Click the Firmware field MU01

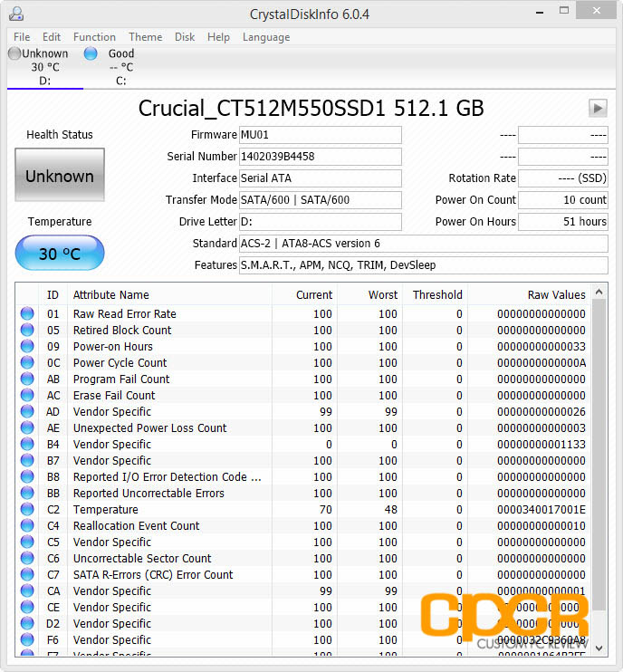click(320, 135)
